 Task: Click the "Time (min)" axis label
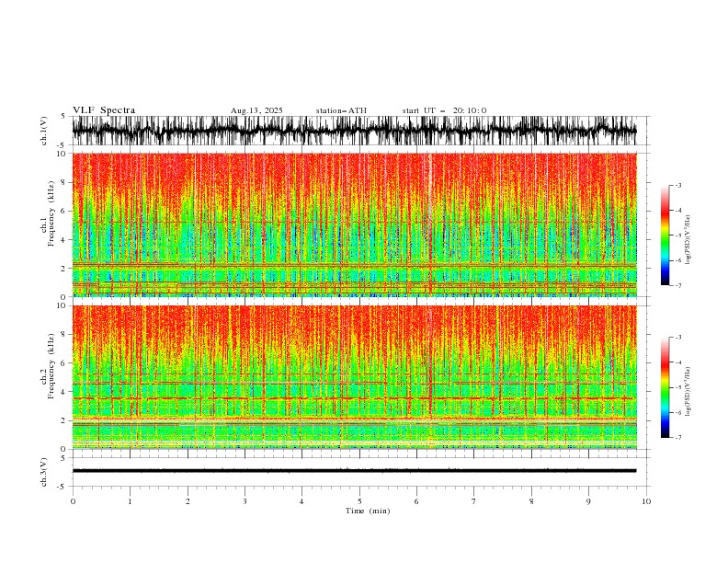[x=368, y=511]
